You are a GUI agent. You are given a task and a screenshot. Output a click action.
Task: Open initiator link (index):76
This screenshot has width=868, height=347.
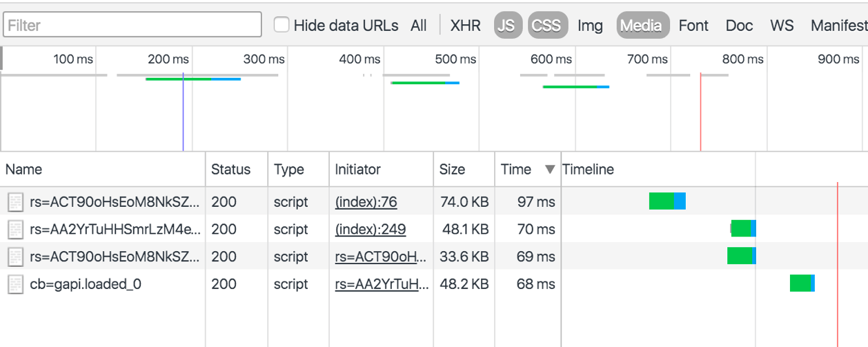click(x=366, y=202)
